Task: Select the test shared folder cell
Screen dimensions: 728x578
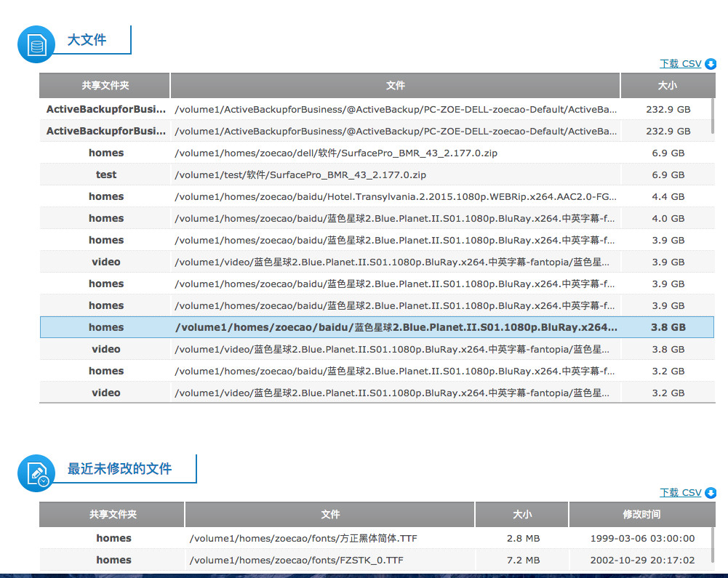Action: coord(106,174)
